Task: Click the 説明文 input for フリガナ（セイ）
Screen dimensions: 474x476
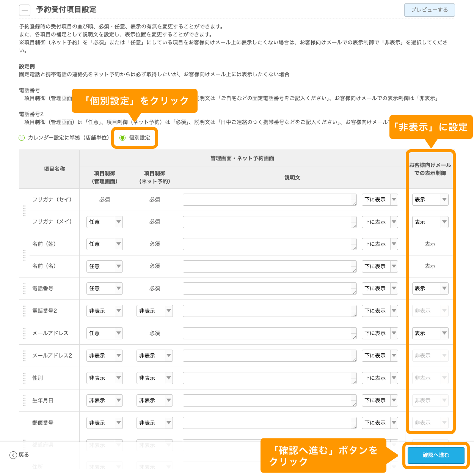Action: coord(269,199)
